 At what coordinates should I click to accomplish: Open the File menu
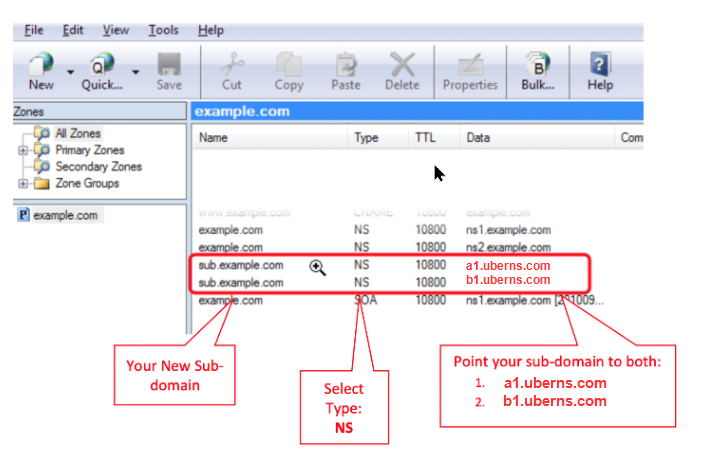pos(34,31)
